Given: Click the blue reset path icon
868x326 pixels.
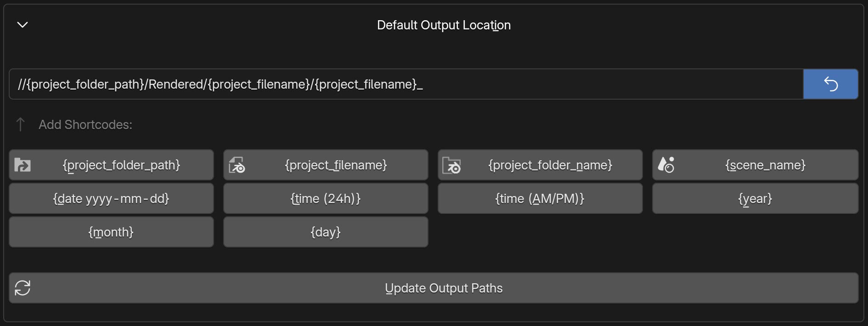Looking at the screenshot, I should [831, 84].
